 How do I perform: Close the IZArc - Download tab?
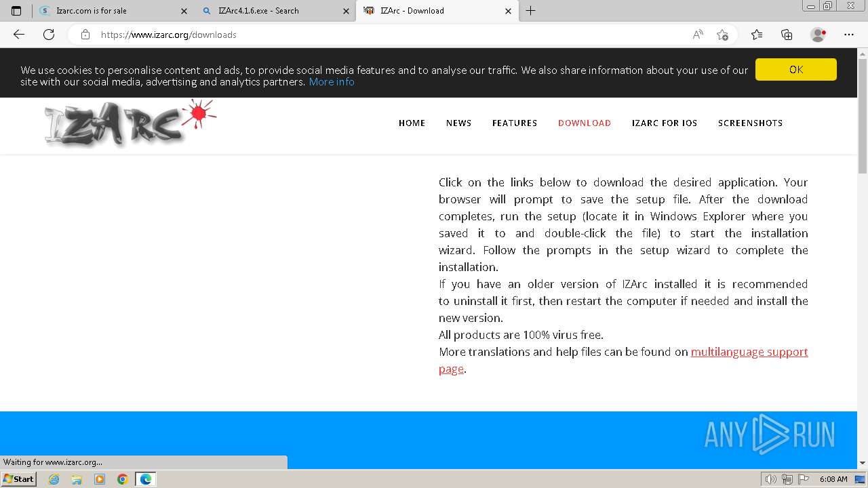pyautogui.click(x=509, y=11)
